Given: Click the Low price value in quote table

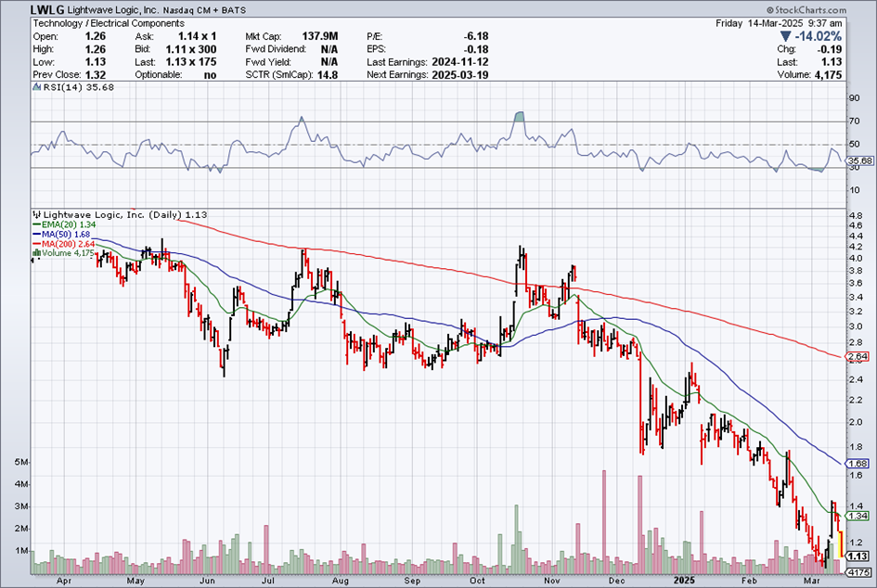Looking at the screenshot, I should [x=95, y=62].
